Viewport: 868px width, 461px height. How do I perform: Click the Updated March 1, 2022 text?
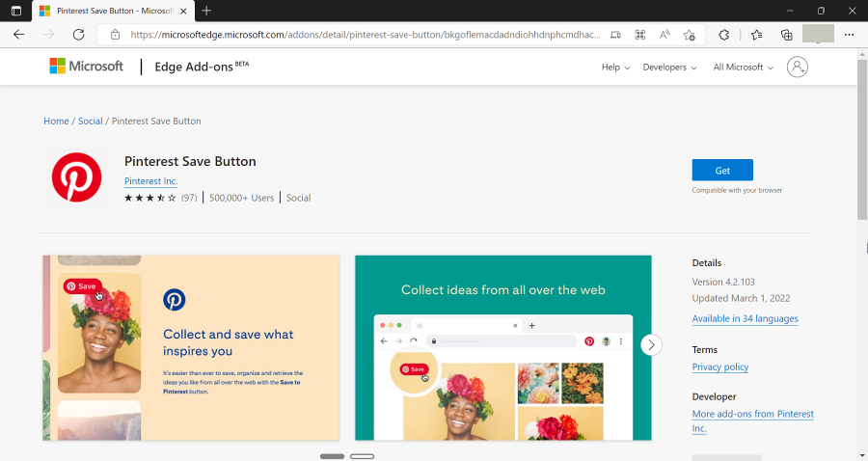(742, 298)
